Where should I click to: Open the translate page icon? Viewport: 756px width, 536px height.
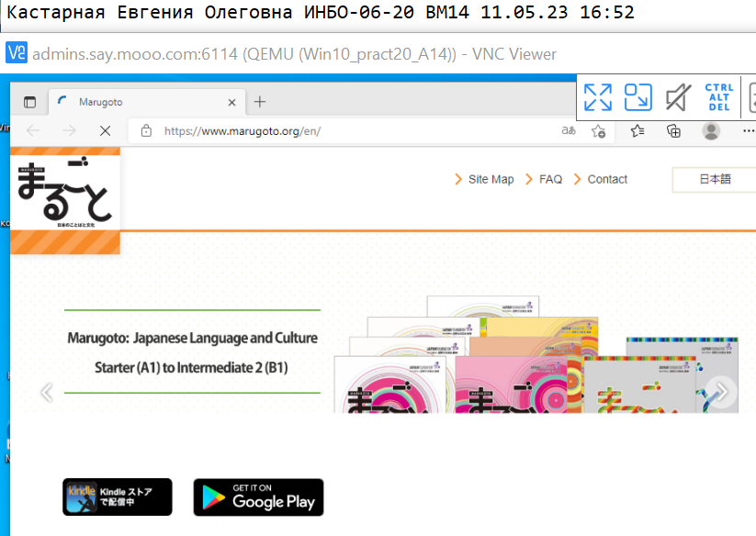tap(569, 130)
